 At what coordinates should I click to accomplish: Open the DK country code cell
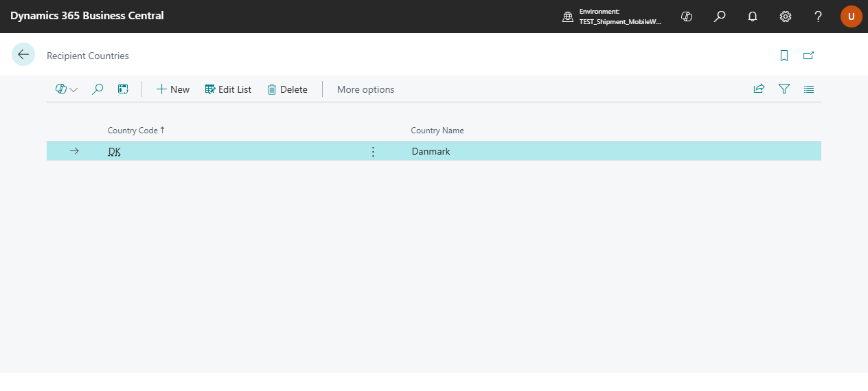(x=114, y=151)
